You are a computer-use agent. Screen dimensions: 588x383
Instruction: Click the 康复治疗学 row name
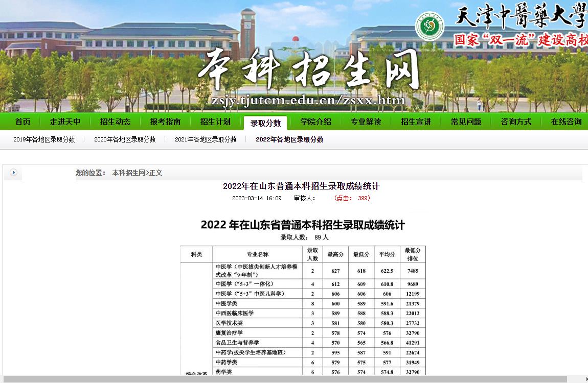pos(229,332)
